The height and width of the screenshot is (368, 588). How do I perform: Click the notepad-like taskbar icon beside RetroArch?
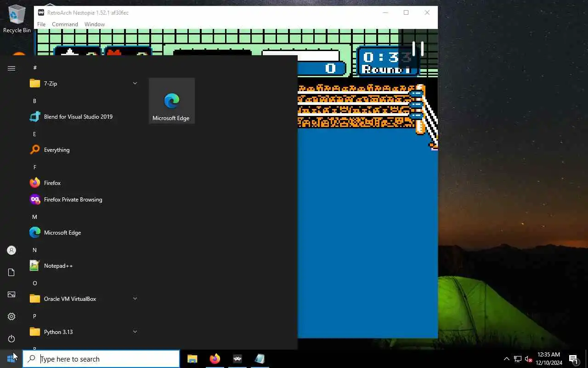(260, 359)
